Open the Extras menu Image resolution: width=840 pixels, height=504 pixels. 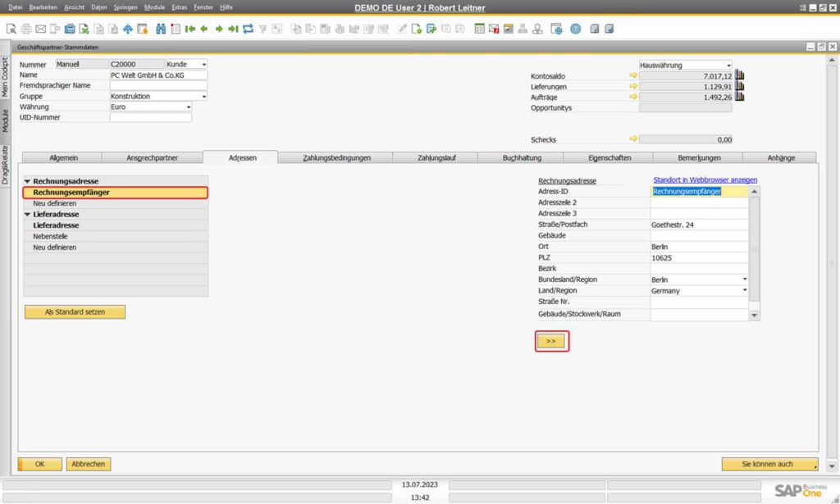click(179, 7)
